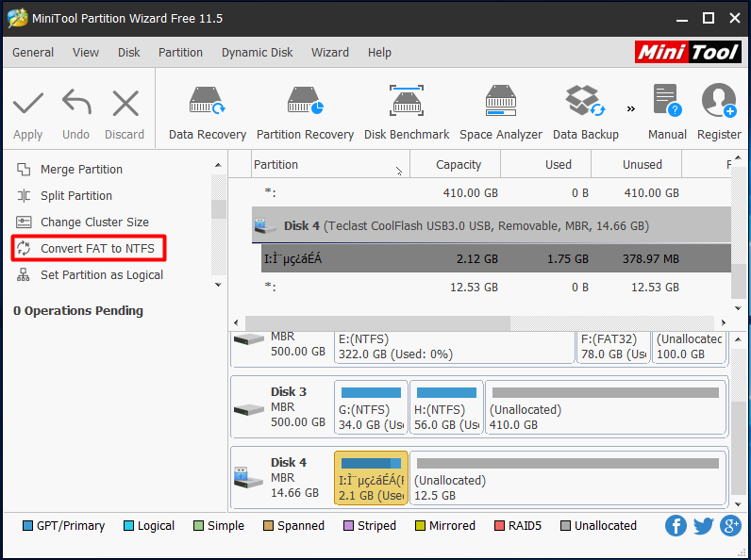Click partition list horizontal scrollbar thumb
The image size is (751, 560).
pos(377,323)
